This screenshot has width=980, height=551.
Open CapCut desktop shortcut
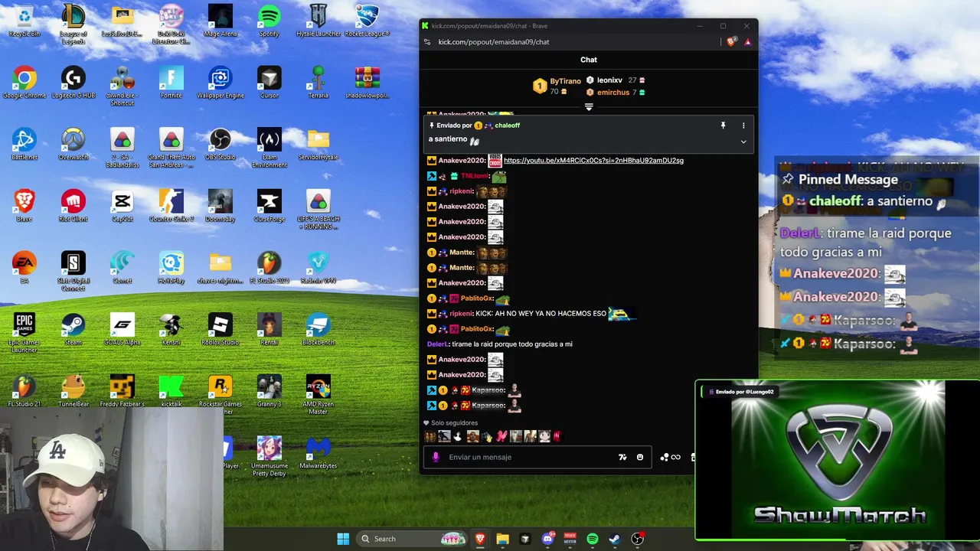click(x=122, y=206)
